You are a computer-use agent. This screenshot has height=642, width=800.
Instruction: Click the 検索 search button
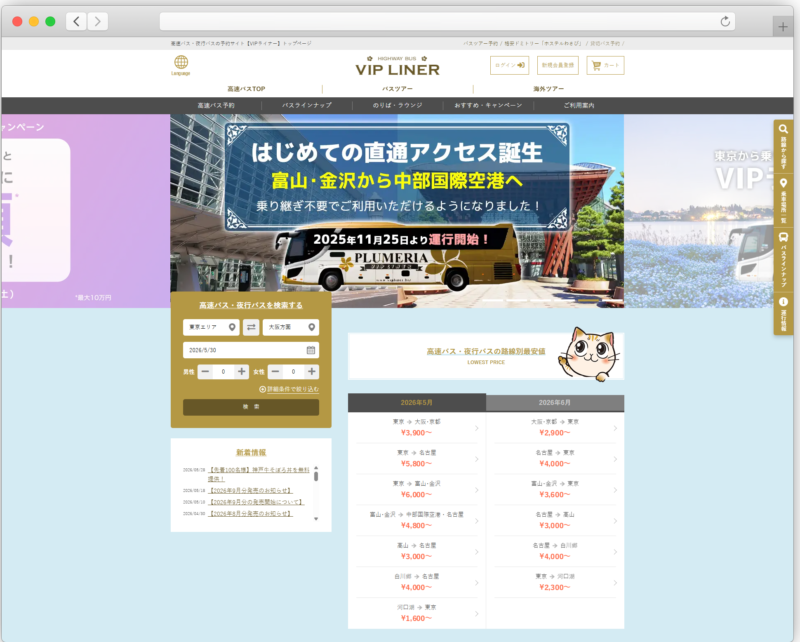(x=251, y=407)
